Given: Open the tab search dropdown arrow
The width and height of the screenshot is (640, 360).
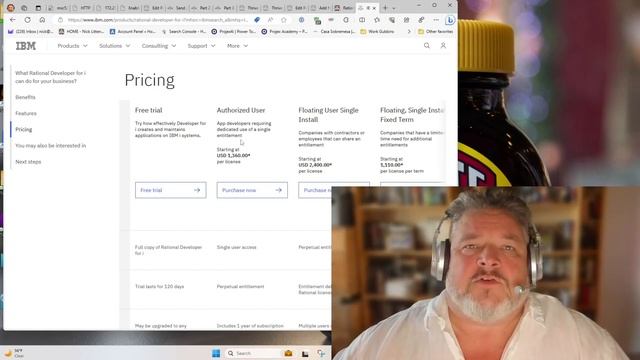Looking at the screenshot, I should [394, 8].
